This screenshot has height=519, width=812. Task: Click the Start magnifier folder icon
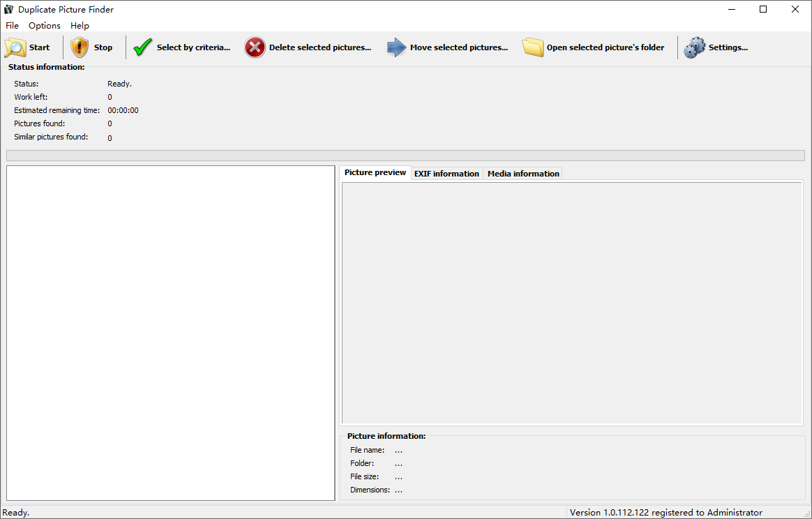(15, 47)
